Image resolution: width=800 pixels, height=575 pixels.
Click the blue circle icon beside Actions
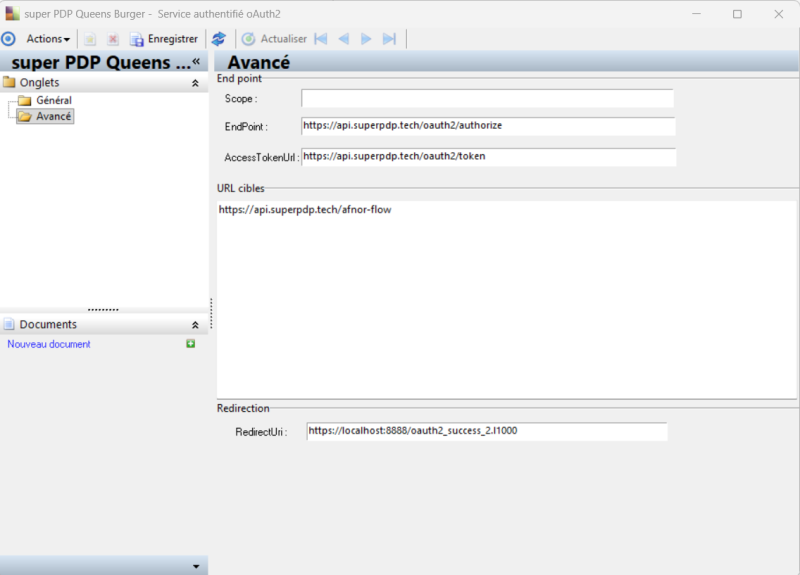tap(9, 39)
